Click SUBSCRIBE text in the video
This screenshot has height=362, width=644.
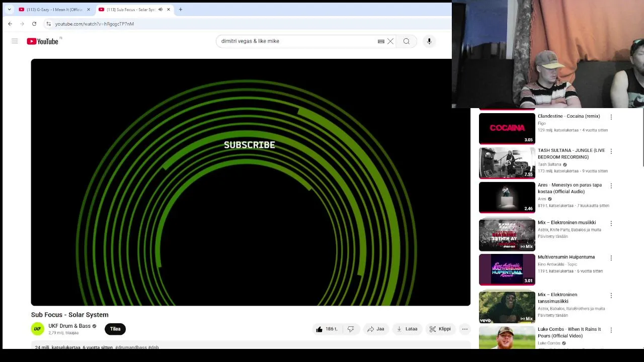(x=250, y=145)
